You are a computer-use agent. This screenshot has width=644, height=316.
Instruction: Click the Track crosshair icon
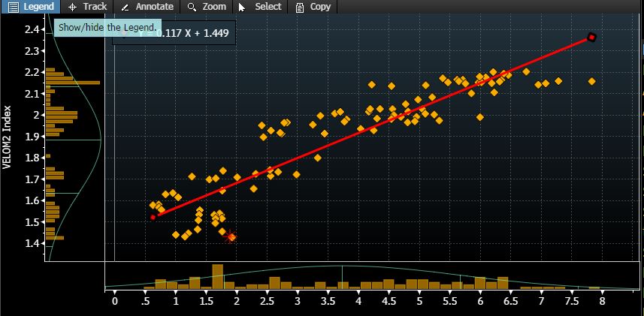click(x=73, y=7)
